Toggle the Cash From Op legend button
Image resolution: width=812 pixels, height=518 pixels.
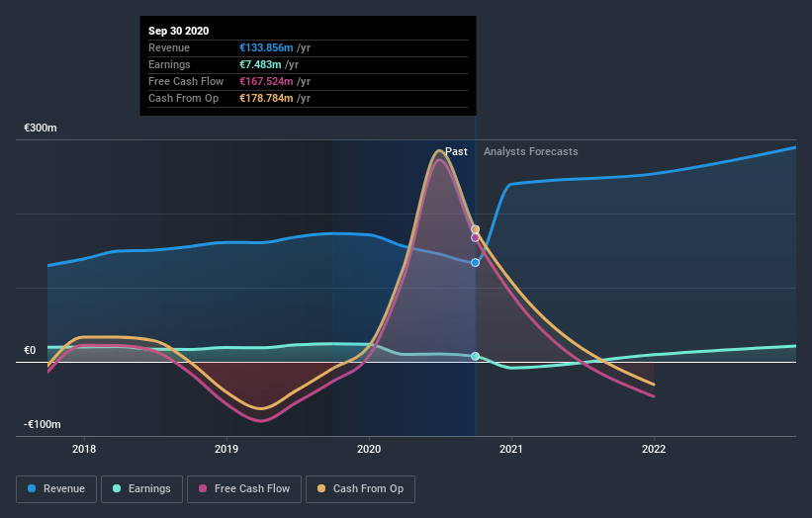point(360,489)
